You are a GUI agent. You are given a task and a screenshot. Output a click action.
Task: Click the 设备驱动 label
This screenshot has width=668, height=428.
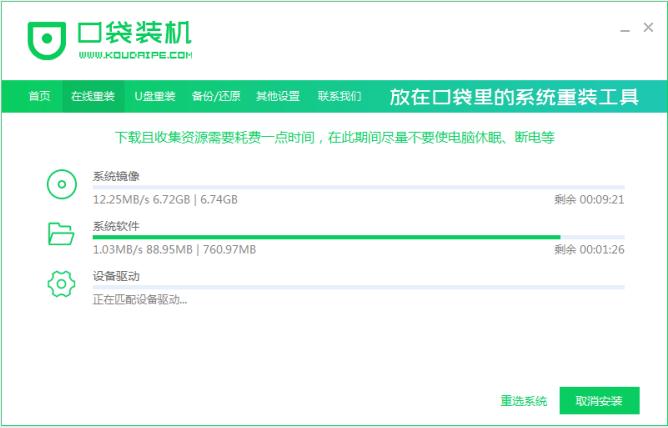pos(116,276)
